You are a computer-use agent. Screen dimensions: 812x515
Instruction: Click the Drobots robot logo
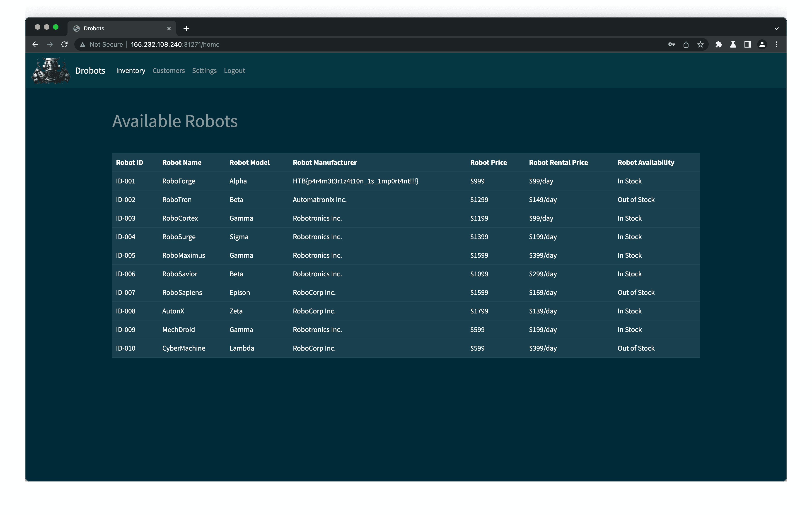pos(51,70)
